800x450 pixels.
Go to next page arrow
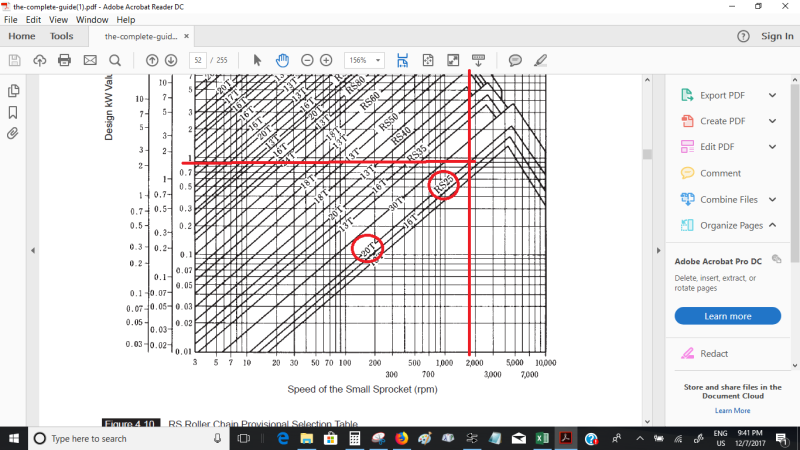pos(171,60)
